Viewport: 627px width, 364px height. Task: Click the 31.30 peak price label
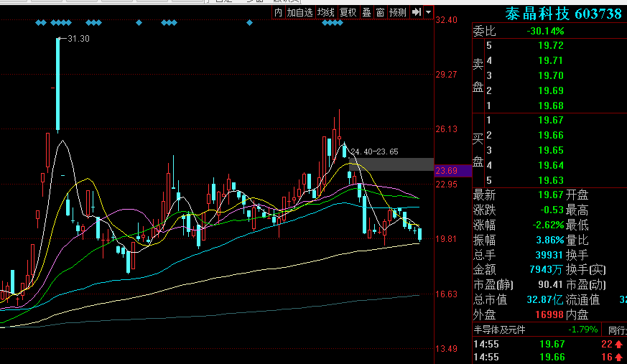pyautogui.click(x=78, y=39)
